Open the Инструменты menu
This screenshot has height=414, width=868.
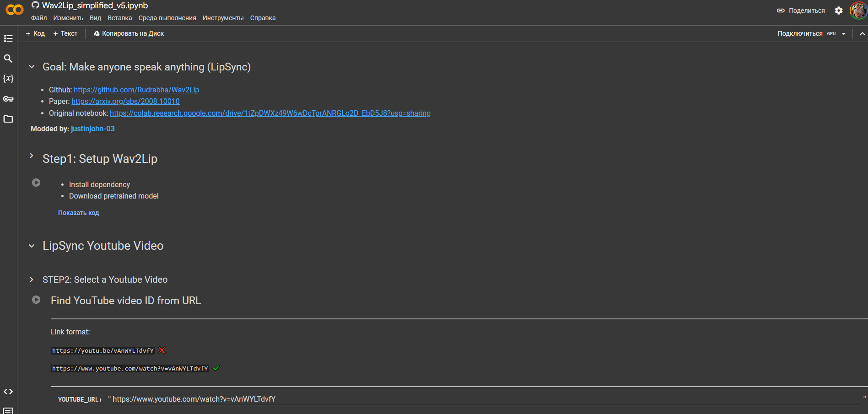tap(223, 18)
